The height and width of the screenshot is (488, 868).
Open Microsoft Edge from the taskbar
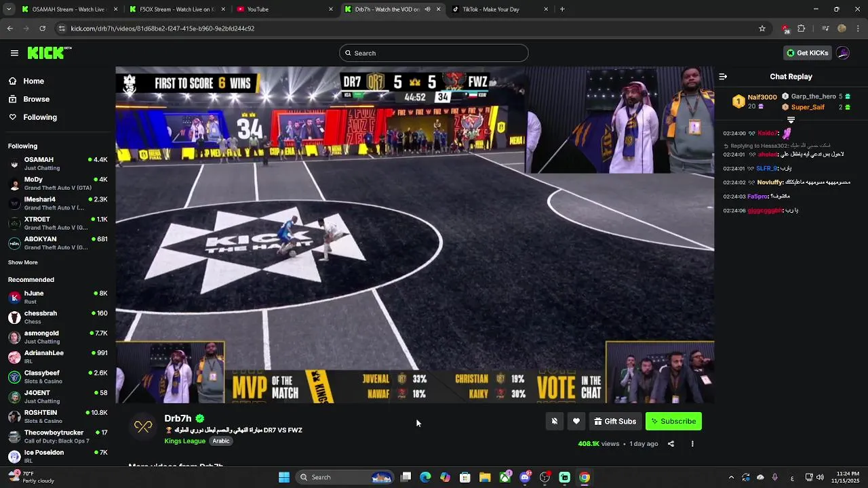point(425,477)
